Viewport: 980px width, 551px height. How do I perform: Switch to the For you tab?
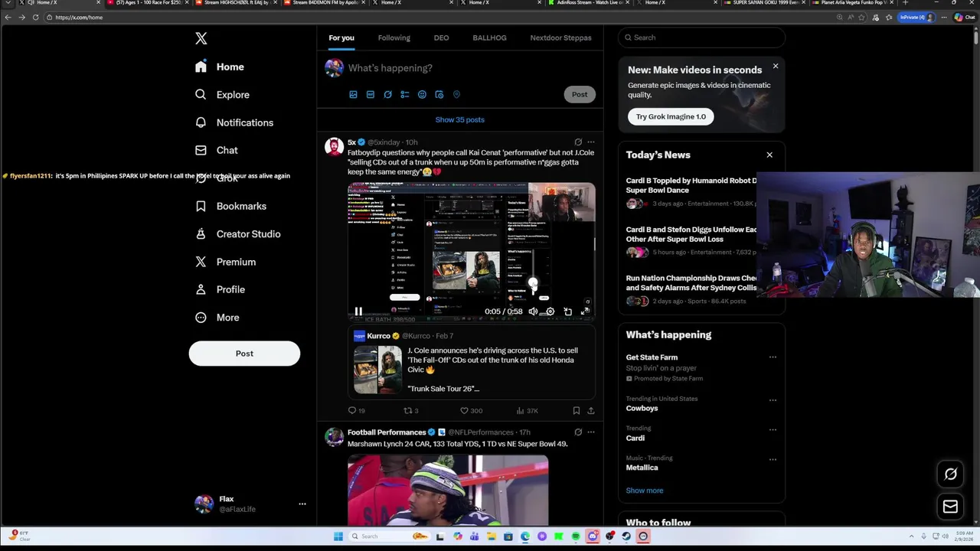click(341, 37)
